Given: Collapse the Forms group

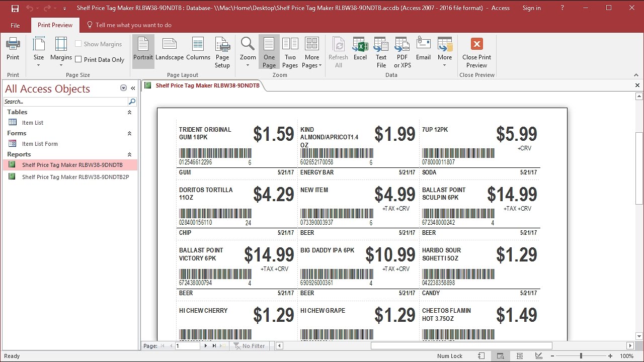Looking at the screenshot, I should 129,133.
